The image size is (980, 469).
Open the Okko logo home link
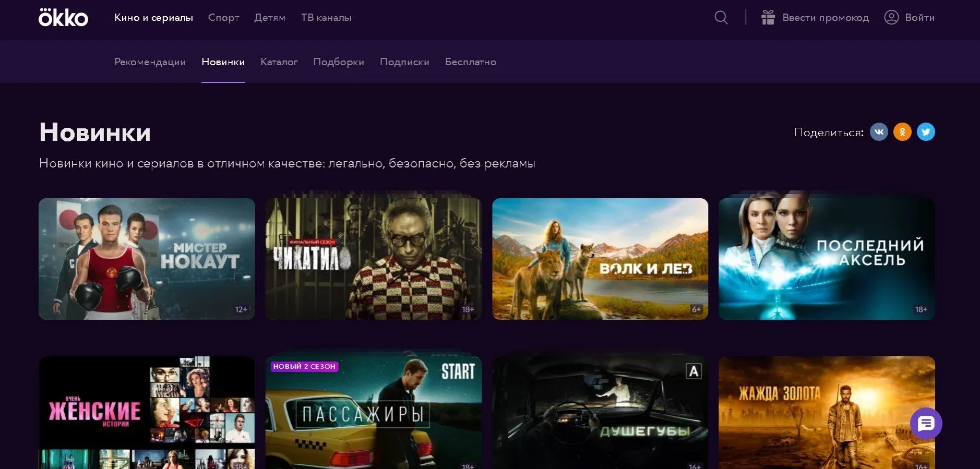tap(63, 17)
